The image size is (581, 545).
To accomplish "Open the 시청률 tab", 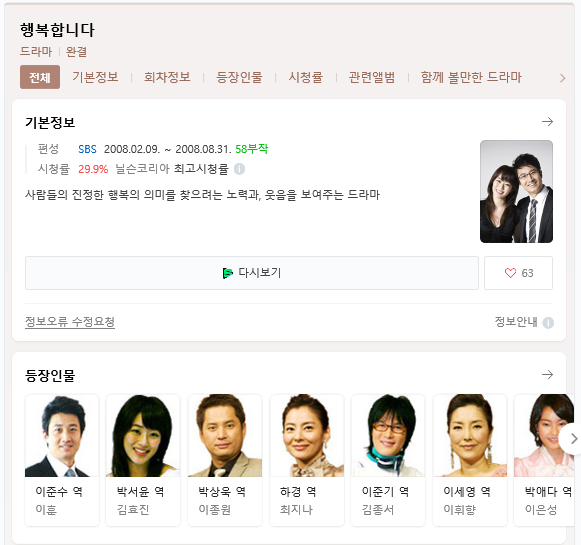I will [x=306, y=77].
